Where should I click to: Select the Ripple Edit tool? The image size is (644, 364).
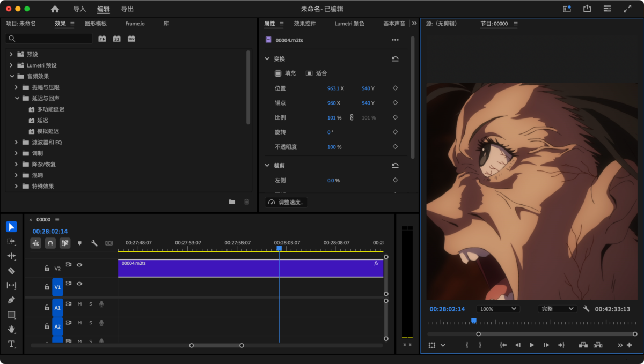click(11, 256)
